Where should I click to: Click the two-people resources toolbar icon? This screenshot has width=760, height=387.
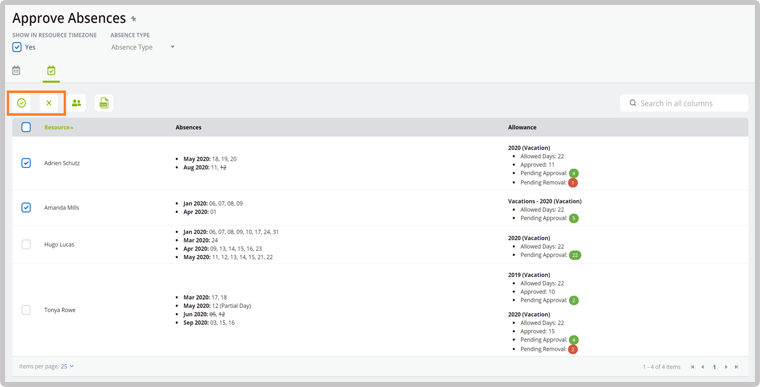tap(77, 103)
